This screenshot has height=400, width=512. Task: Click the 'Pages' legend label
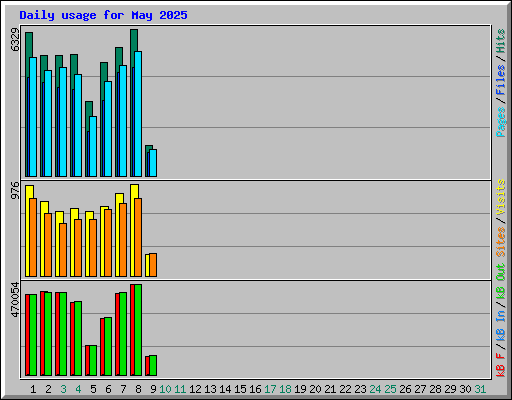point(500,122)
